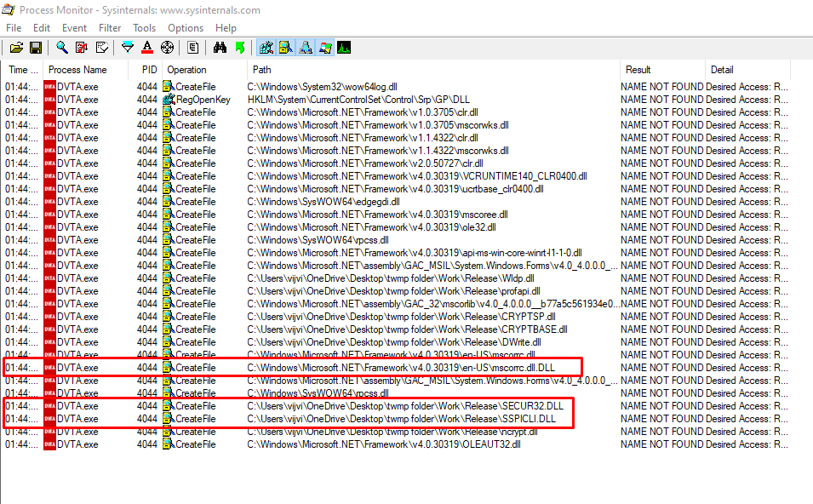Toggle the Autoscroll toolbar icon
Screen dimensions: 813x504
(82, 49)
